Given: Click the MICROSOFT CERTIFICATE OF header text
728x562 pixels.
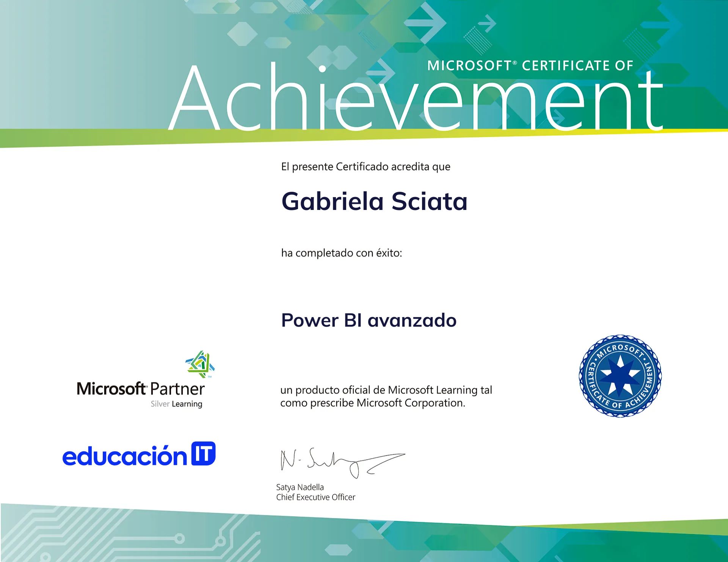Looking at the screenshot, I should coord(530,66).
